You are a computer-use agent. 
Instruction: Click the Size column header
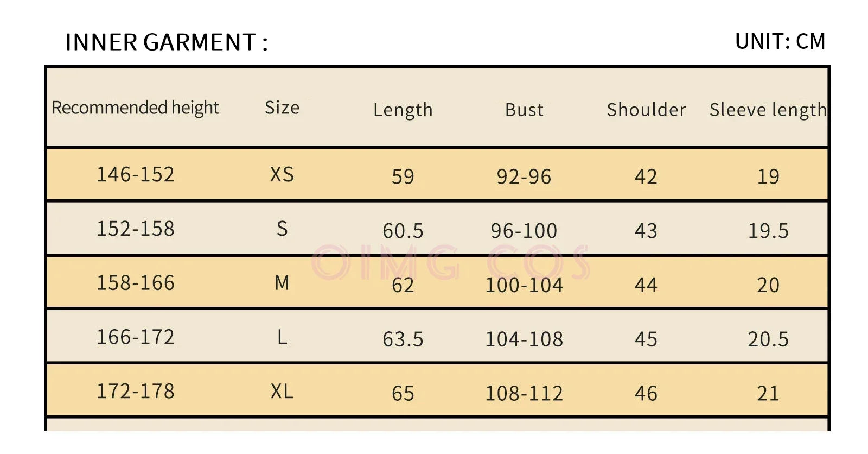tap(282, 108)
